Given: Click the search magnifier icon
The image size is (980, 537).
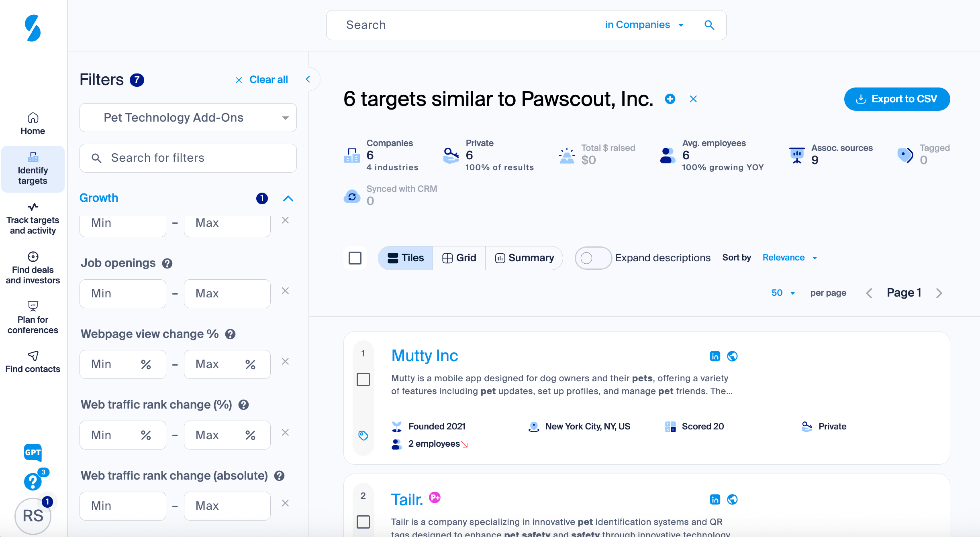Looking at the screenshot, I should click(x=709, y=25).
